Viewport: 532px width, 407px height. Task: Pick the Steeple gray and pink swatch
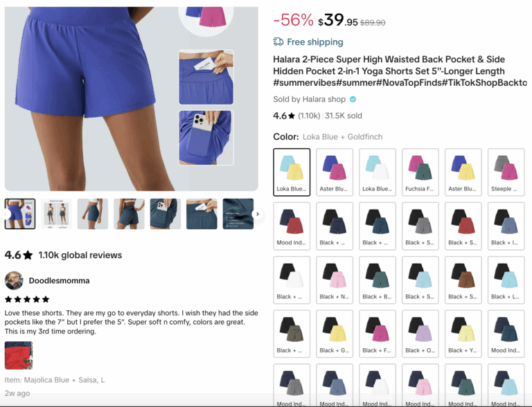click(x=506, y=172)
